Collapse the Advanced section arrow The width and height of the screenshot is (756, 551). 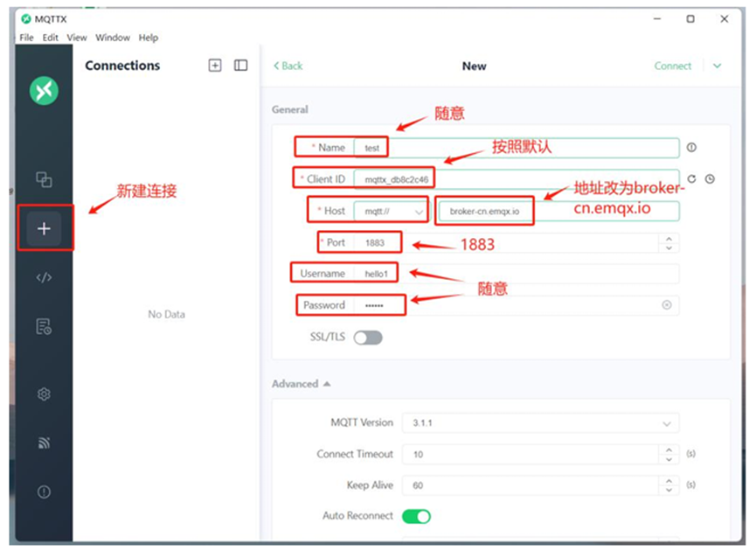(x=327, y=384)
